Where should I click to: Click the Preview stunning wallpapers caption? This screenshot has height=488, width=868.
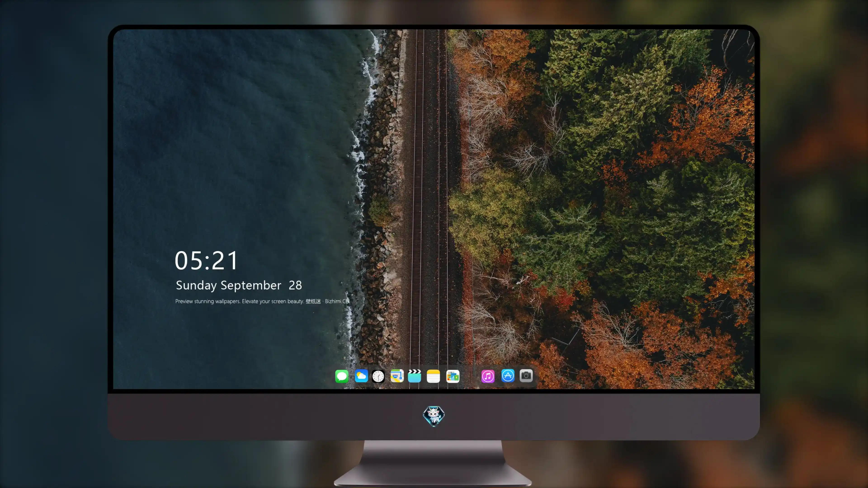coord(262,301)
